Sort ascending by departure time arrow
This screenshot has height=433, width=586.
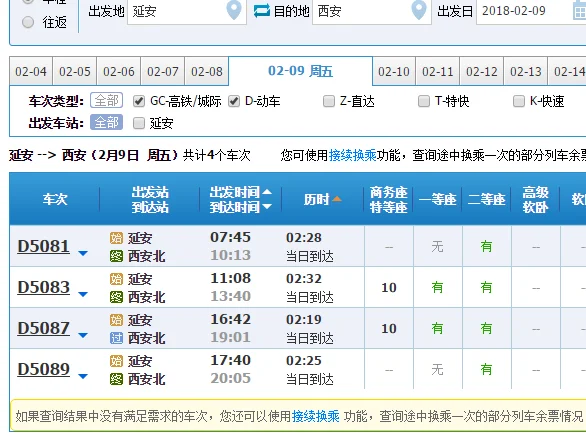(x=267, y=192)
